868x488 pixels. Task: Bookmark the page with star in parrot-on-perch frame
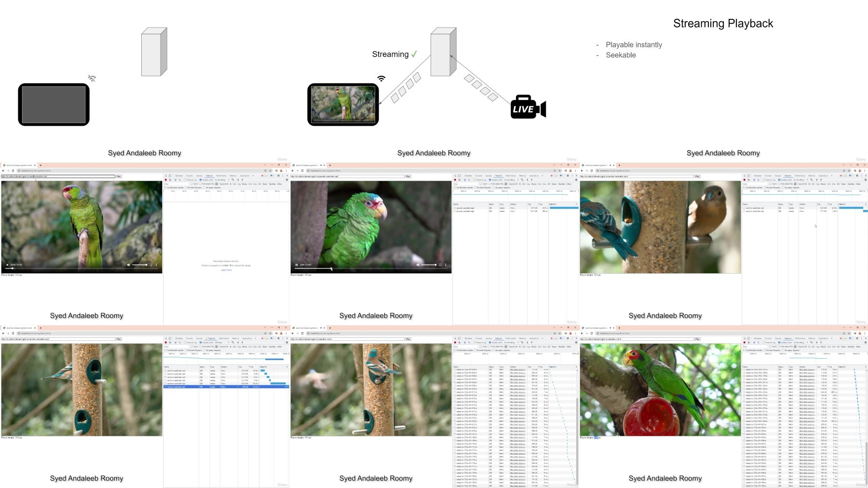coord(270,170)
